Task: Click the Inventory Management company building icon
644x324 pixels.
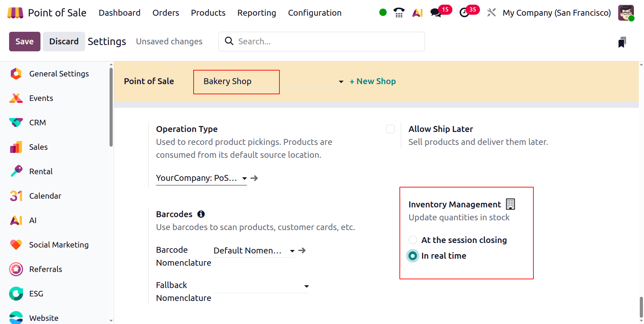Action: pyautogui.click(x=510, y=204)
